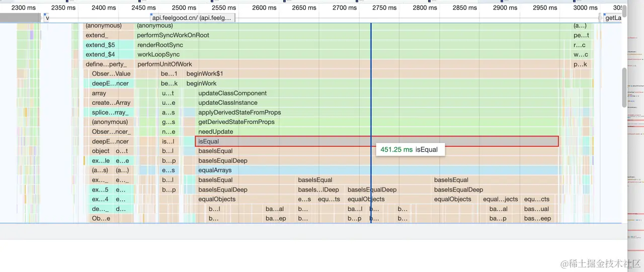644x272 pixels.
Task: Select the create…Array call frame
Action: pos(111,103)
